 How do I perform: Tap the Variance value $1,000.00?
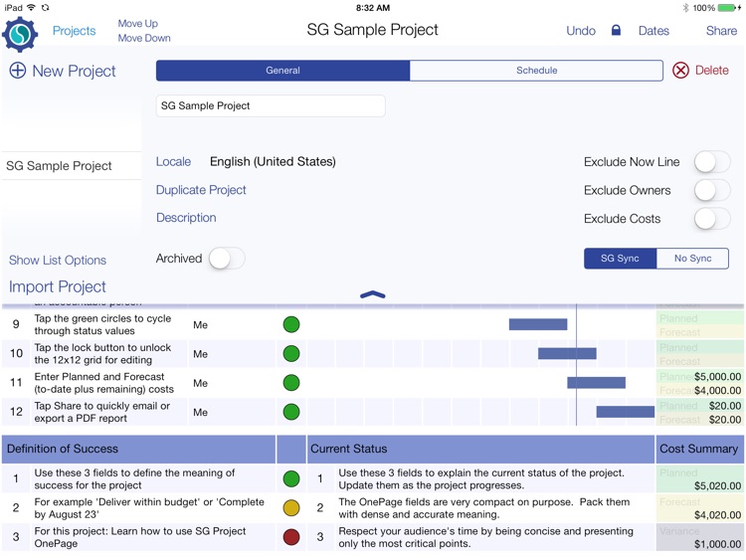coord(717,544)
